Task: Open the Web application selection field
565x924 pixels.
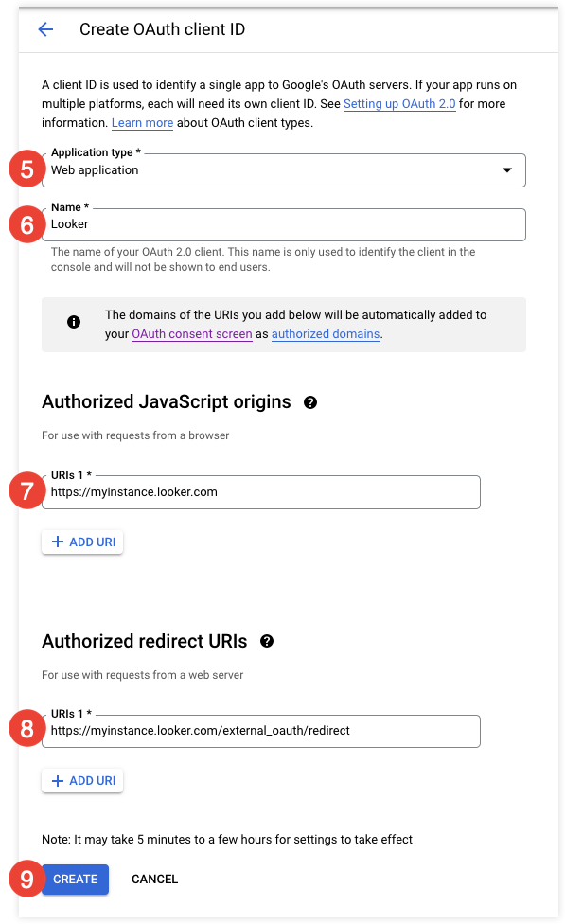Action: [283, 170]
